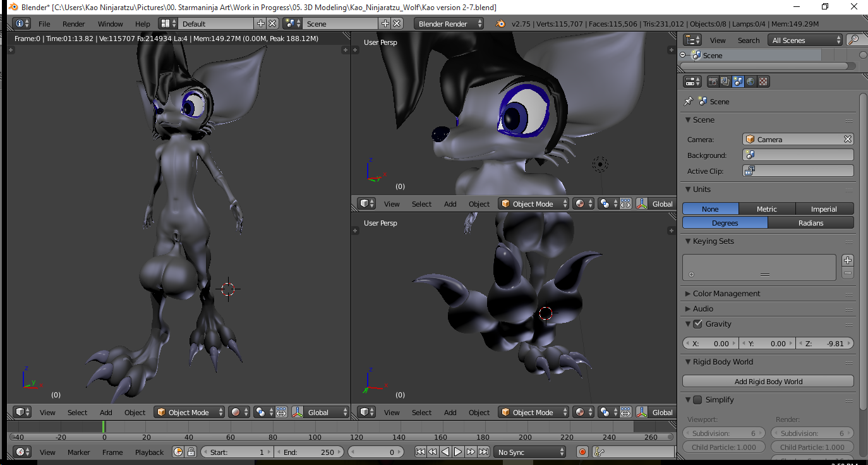This screenshot has height=465, width=868.
Task: Enable the Gravity checkbox
Action: [697, 324]
